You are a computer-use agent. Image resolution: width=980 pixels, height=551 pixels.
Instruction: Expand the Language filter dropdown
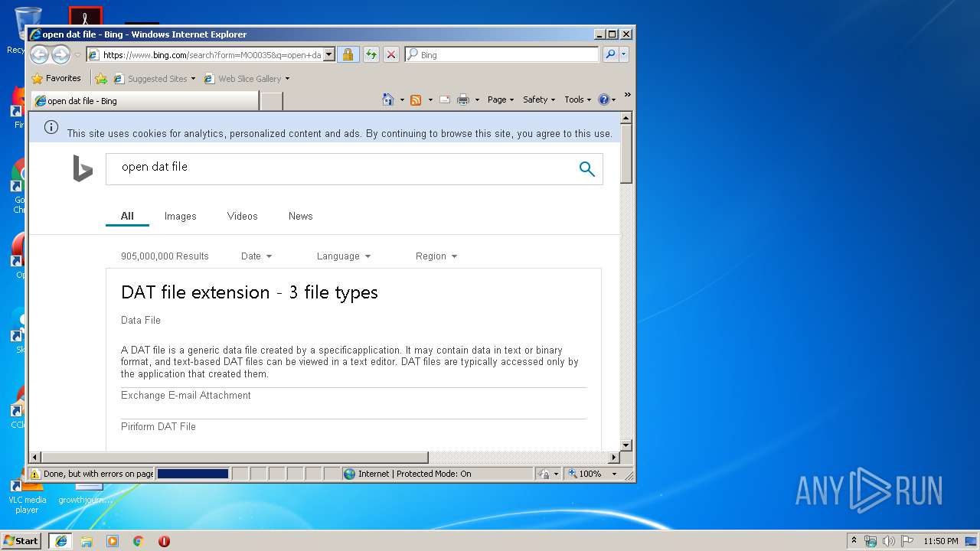[x=344, y=256]
